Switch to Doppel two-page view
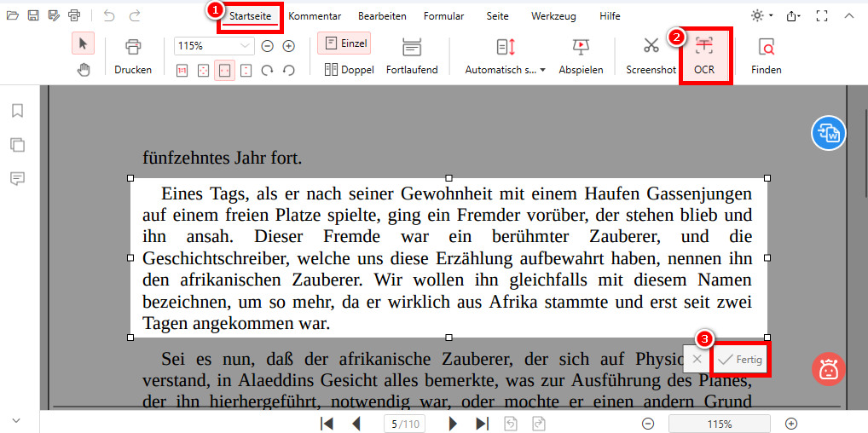Viewport: 868px width, 433px height. point(350,70)
